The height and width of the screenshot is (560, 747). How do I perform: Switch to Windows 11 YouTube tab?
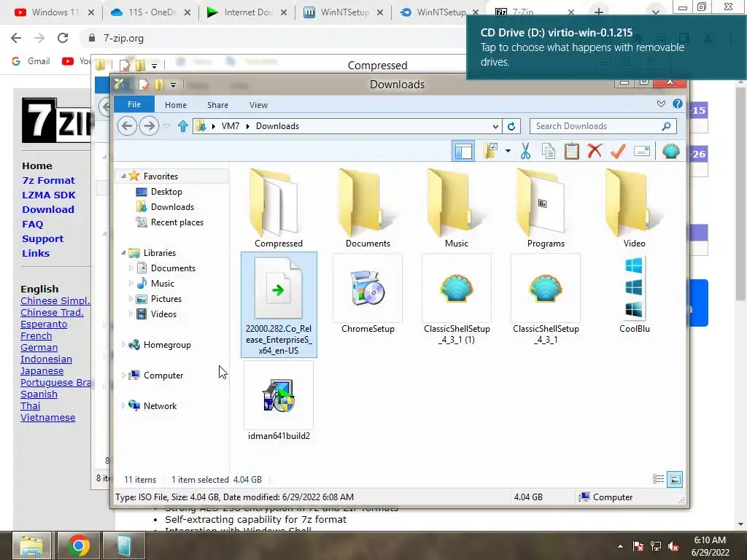pos(55,12)
